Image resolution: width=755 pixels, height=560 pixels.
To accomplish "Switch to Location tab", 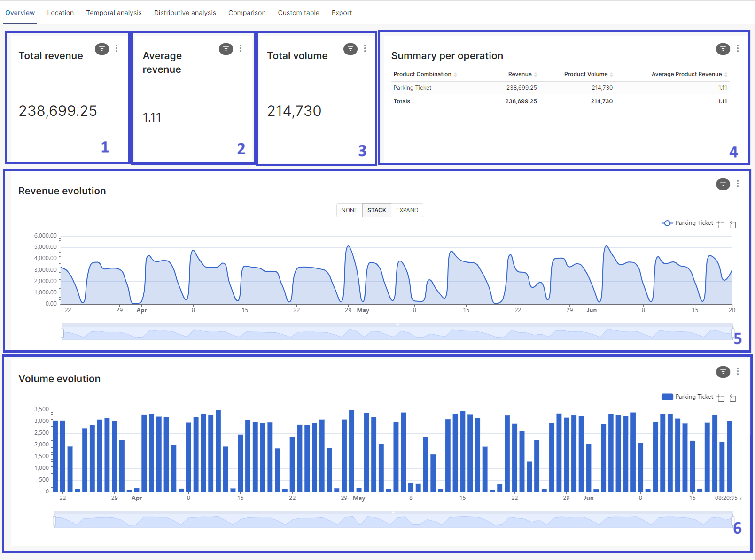I will click(x=61, y=13).
